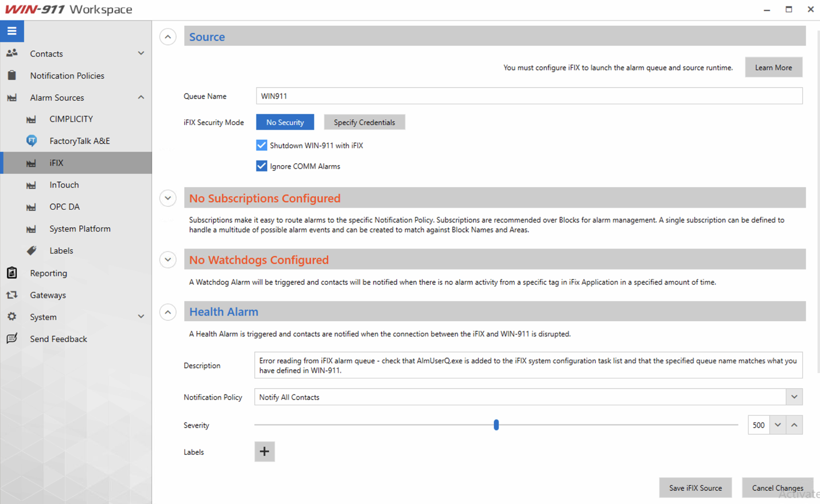
Task: Toggle Shutdown WIN-911 with iFIX checkbox
Action: 262,145
